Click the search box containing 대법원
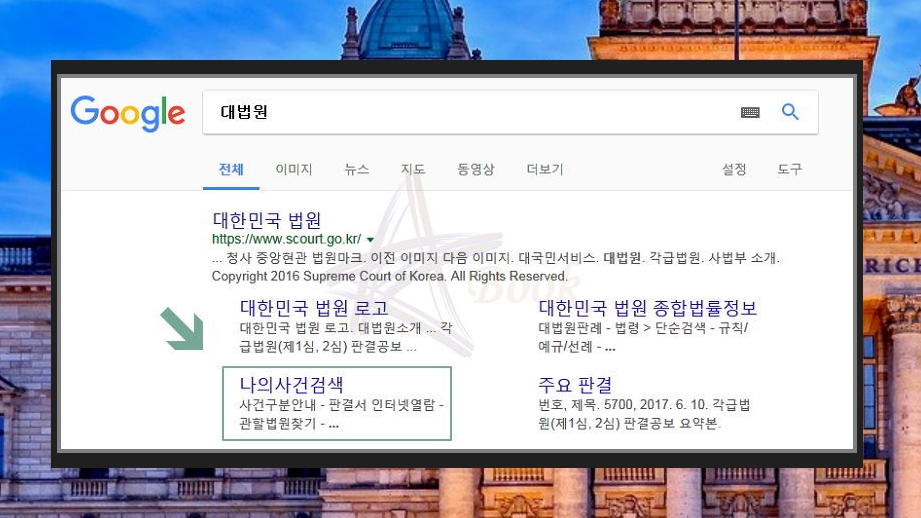Screen dimensions: 921x518 tap(510, 112)
